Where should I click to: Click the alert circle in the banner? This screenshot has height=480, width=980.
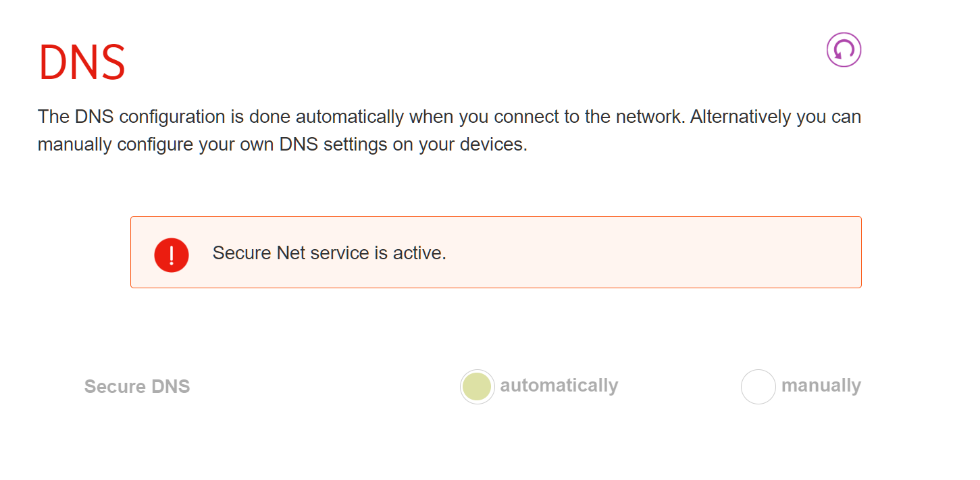[x=172, y=255]
